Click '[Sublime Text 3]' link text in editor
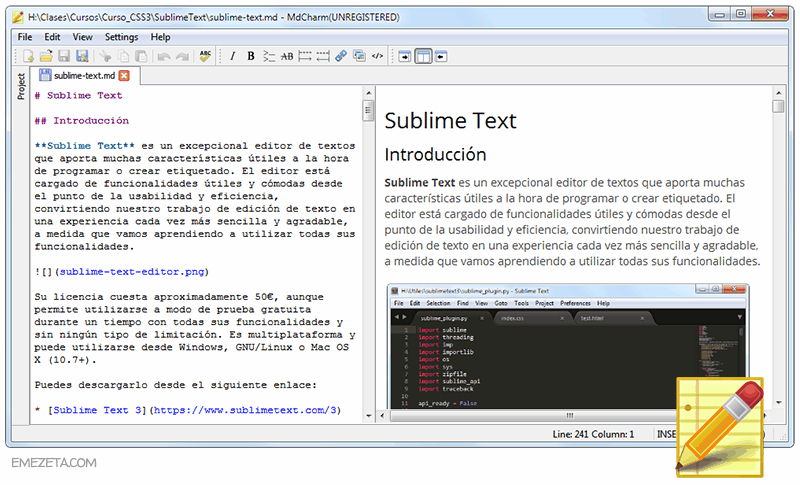Image resolution: width=800 pixels, height=485 pixels. [97, 410]
